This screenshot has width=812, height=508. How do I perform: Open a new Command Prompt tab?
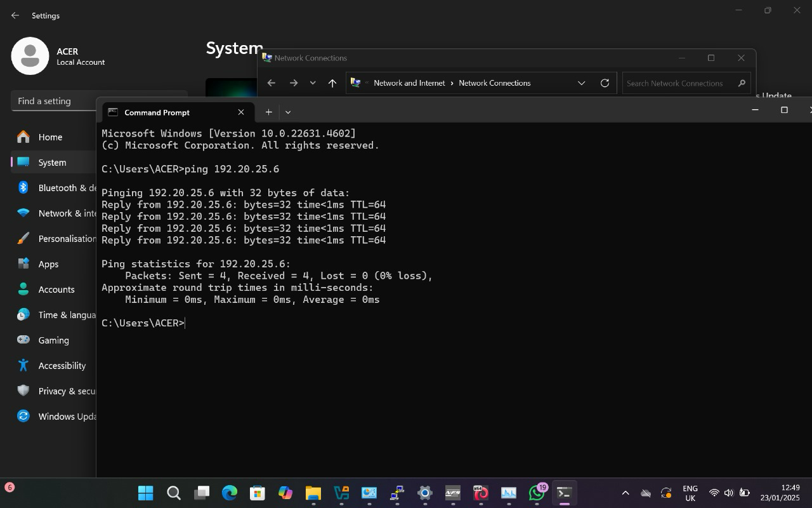(268, 112)
